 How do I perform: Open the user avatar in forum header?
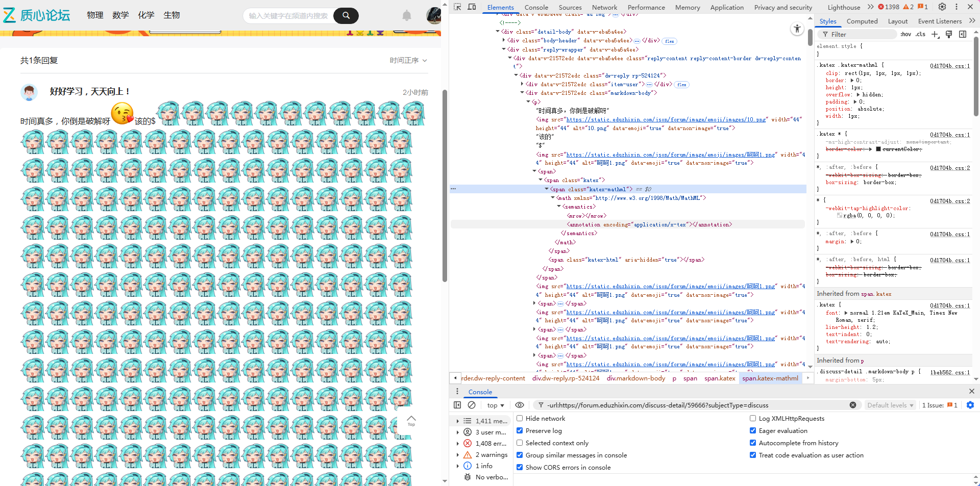[434, 15]
